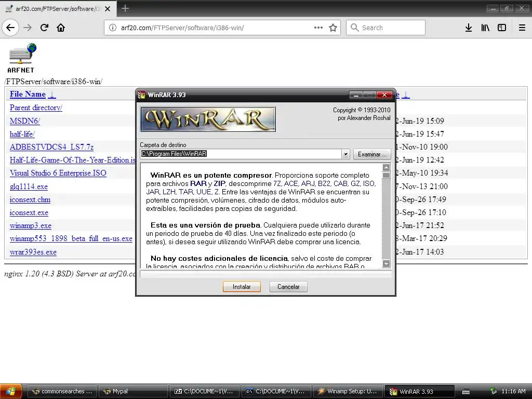Click the network tray icon in taskbar

[494, 391]
